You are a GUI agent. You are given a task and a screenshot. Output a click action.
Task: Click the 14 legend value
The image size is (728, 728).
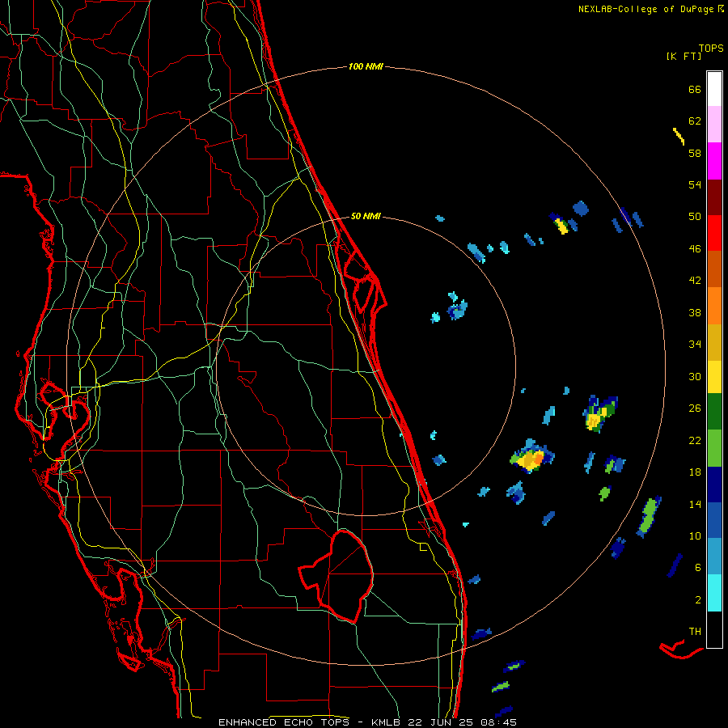click(x=695, y=504)
